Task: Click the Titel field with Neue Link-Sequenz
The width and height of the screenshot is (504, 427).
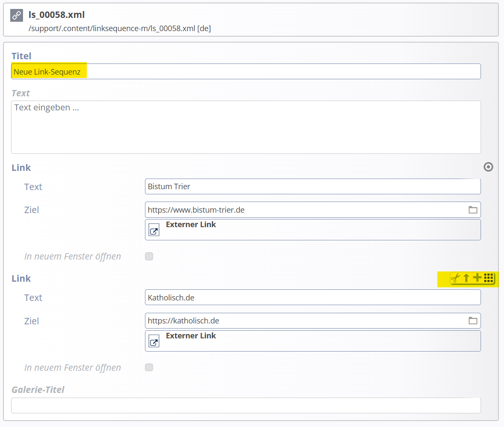Action: [x=246, y=71]
